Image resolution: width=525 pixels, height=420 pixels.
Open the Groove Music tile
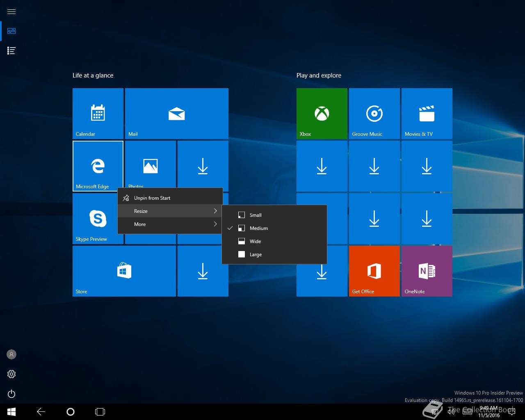(374, 114)
